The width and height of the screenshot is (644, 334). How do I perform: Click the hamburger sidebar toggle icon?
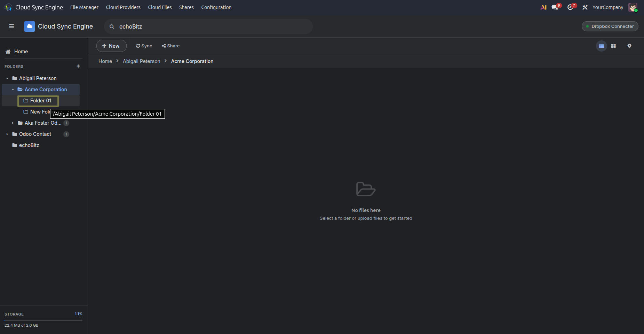point(11,26)
